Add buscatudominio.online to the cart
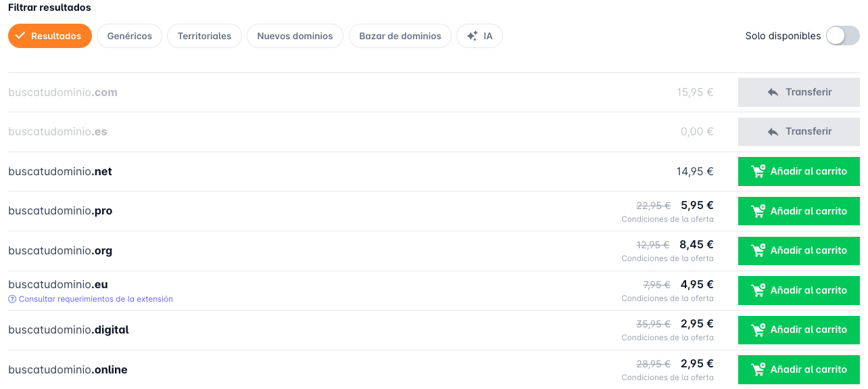This screenshot has width=868, height=389. pyautogui.click(x=798, y=369)
